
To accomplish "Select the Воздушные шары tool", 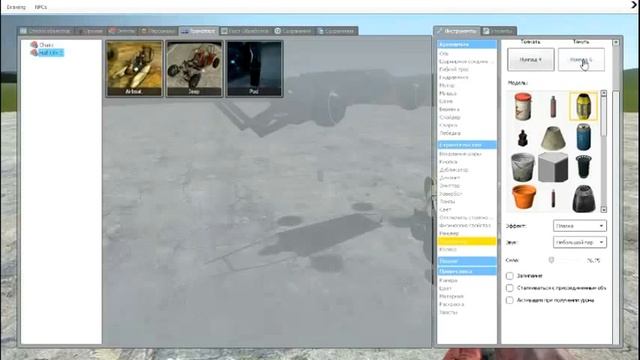I will click(x=460, y=154).
